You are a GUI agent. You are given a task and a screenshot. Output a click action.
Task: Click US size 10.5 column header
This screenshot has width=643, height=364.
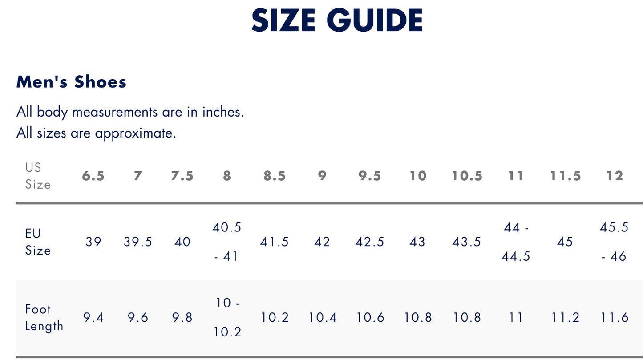click(x=467, y=176)
